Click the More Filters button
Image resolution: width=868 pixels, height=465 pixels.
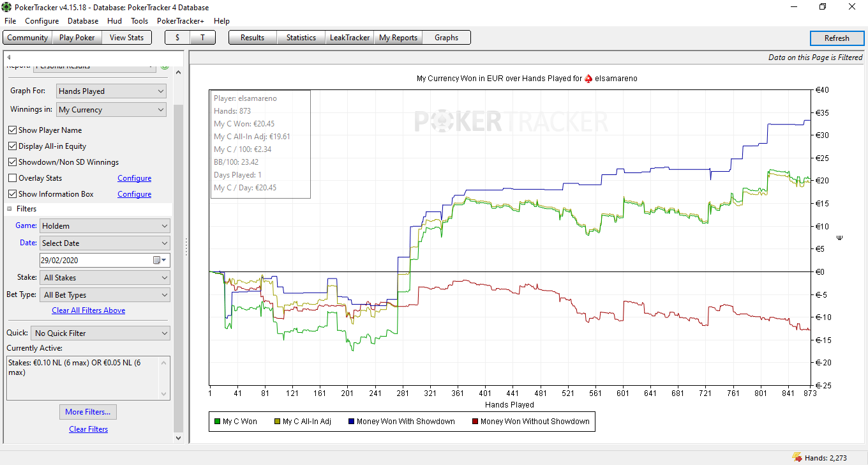click(x=87, y=412)
